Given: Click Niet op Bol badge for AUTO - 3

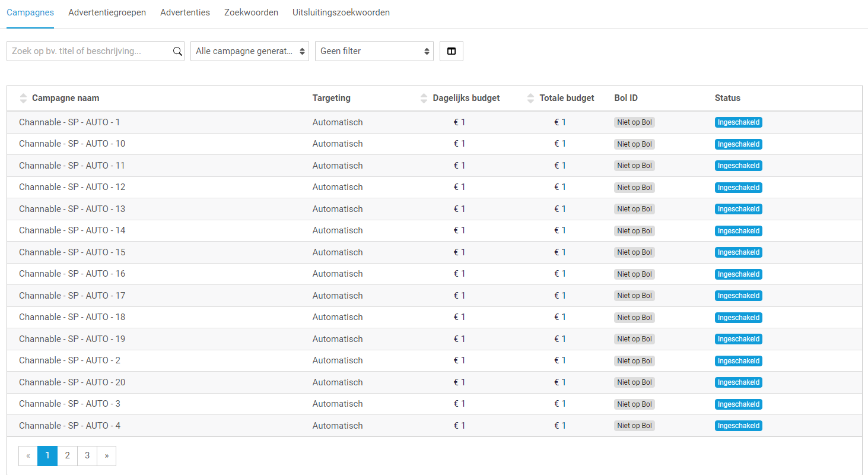Looking at the screenshot, I should click(x=634, y=404).
